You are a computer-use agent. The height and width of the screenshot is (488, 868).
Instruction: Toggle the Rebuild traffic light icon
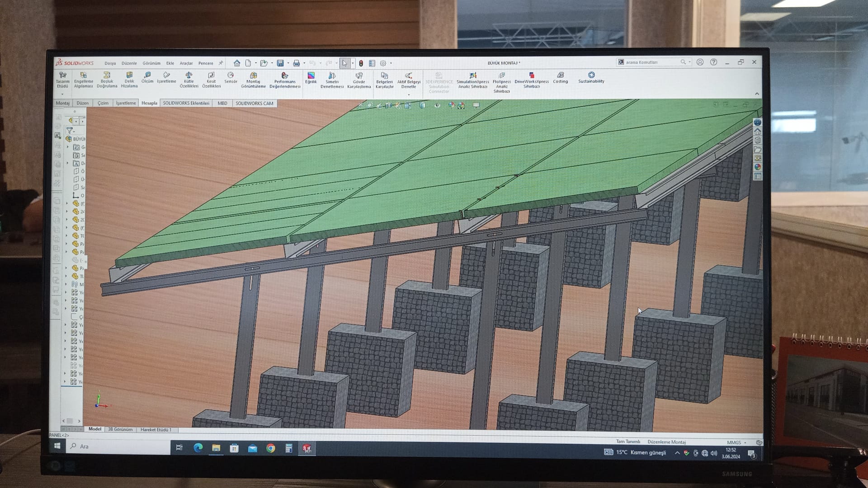click(361, 63)
